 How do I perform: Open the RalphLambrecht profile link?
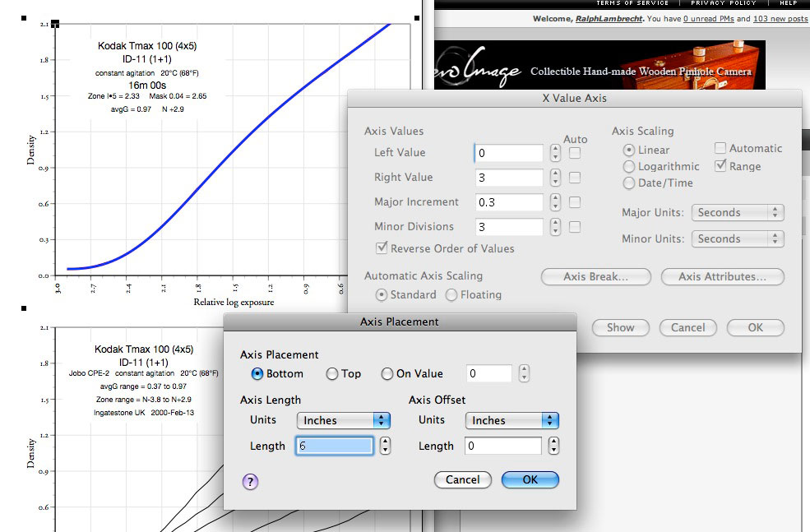coord(609,19)
